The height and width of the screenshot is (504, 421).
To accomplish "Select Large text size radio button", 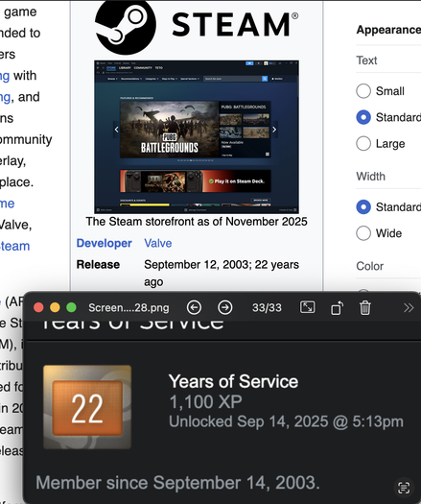I will click(x=363, y=143).
